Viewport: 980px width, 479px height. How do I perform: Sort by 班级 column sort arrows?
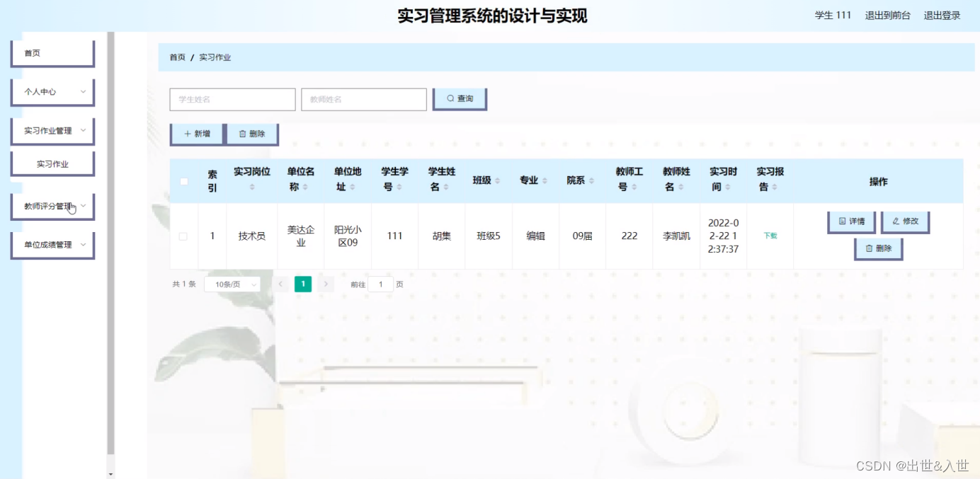tap(497, 181)
